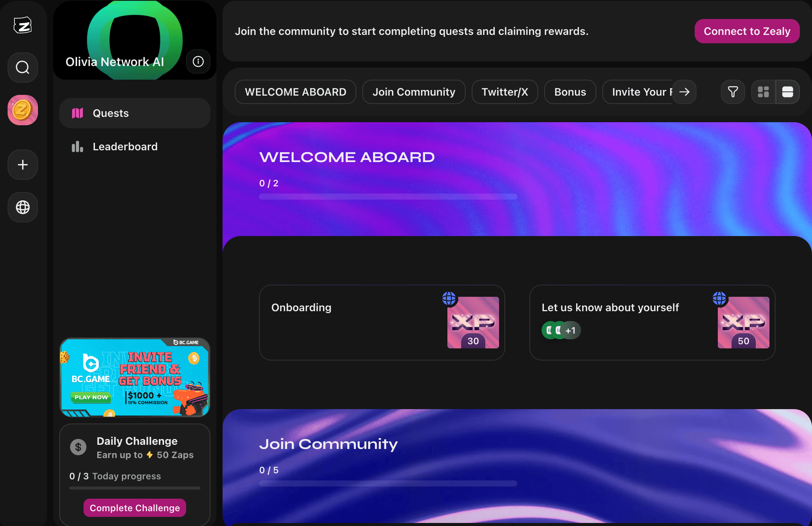Viewport: 812px width, 526px height.
Task: Select the gold Z coin community icon
Action: tap(22, 110)
